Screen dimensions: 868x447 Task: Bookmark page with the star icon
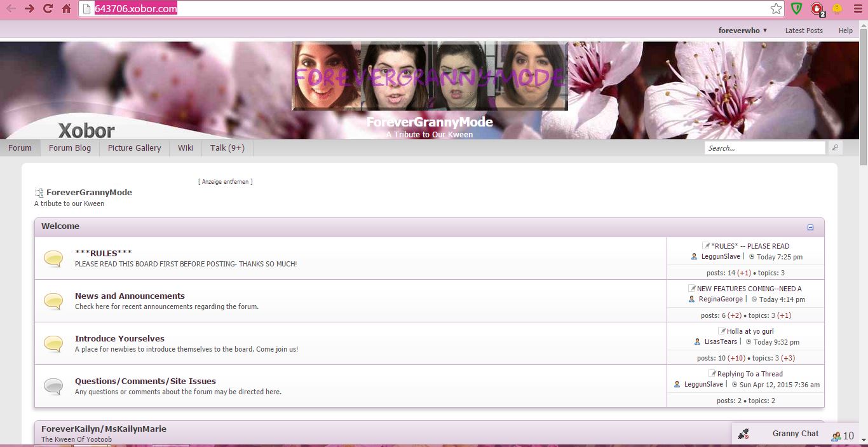776,8
